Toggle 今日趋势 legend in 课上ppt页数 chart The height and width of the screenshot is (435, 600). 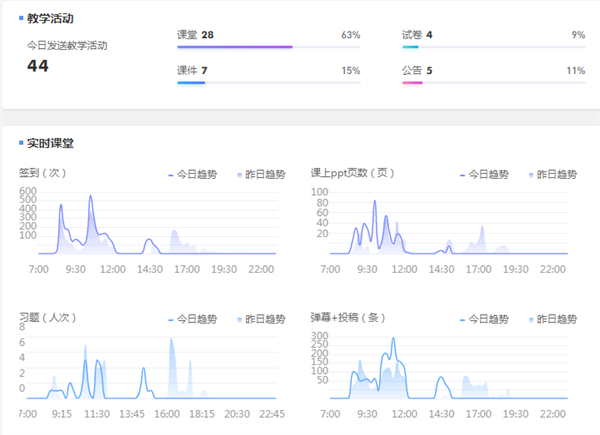tap(484, 174)
